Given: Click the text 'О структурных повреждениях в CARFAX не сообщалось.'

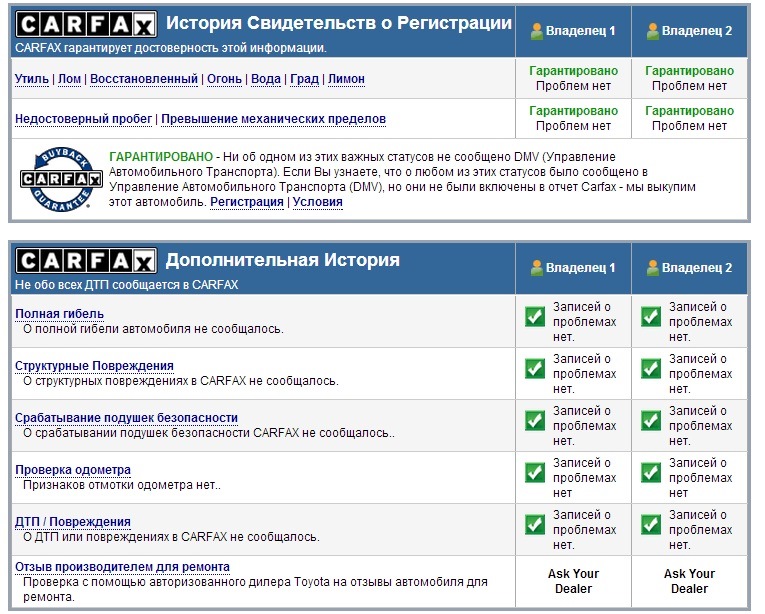Looking at the screenshot, I should 181,381.
